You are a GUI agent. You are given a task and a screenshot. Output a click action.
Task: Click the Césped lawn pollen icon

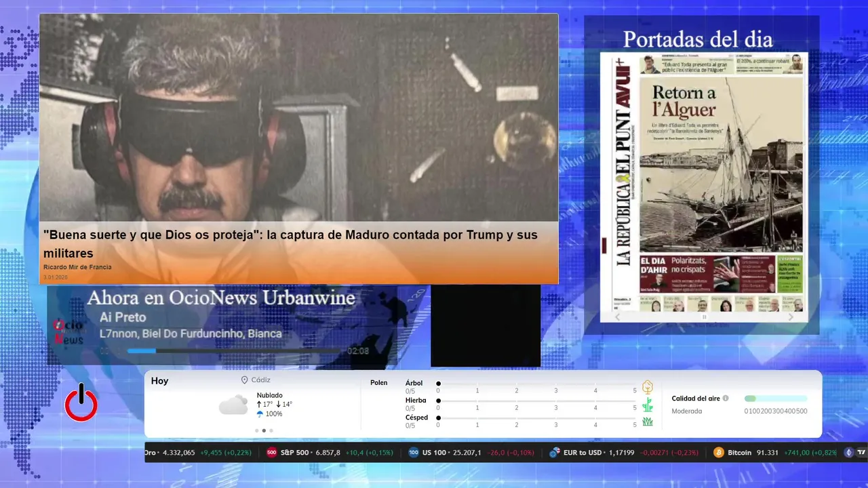(648, 422)
